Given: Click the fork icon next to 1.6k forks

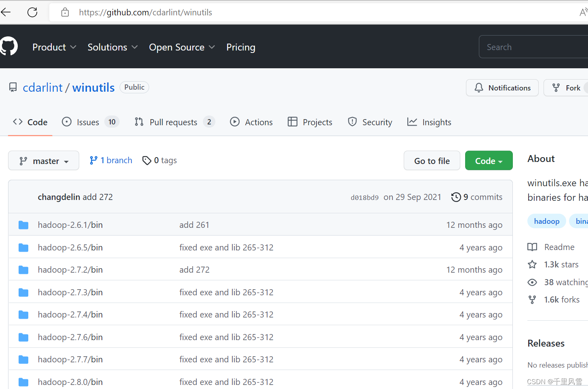Looking at the screenshot, I should click(x=532, y=300).
